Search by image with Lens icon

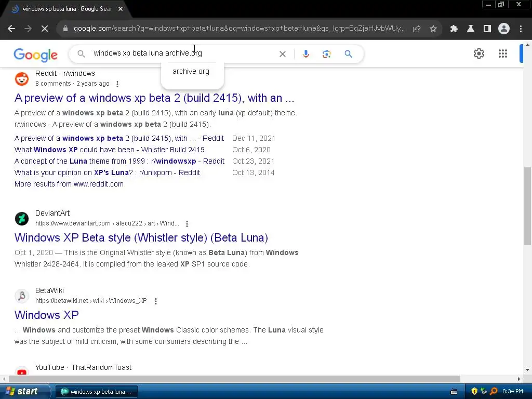[326, 54]
